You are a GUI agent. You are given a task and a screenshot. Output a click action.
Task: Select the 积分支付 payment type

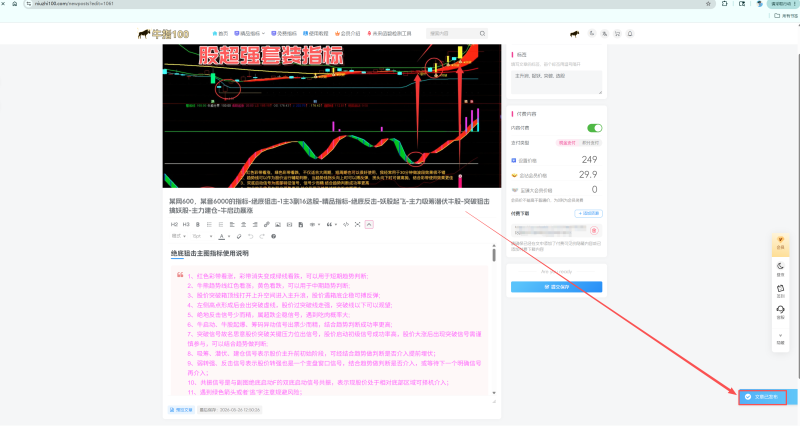click(x=590, y=143)
